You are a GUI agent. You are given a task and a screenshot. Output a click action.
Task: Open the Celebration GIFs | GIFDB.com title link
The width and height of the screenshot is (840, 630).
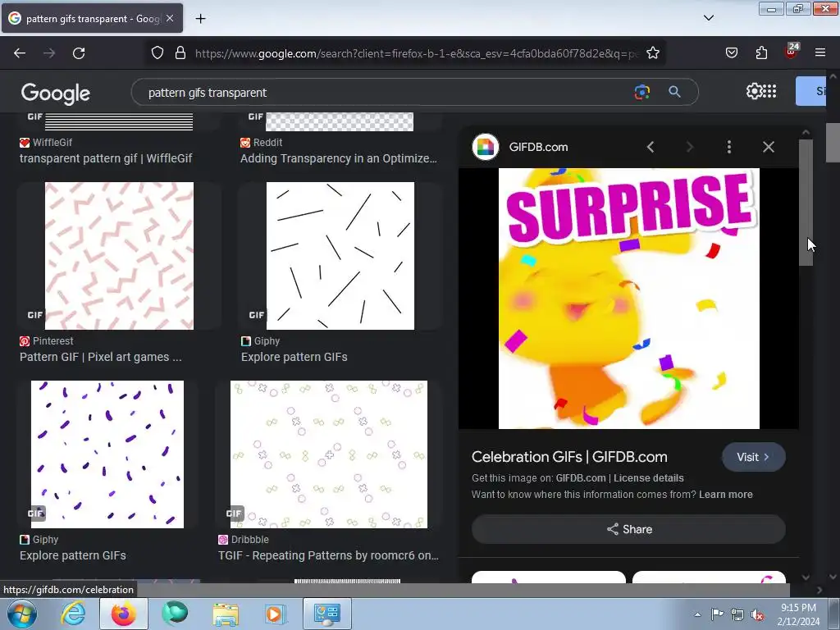(569, 457)
